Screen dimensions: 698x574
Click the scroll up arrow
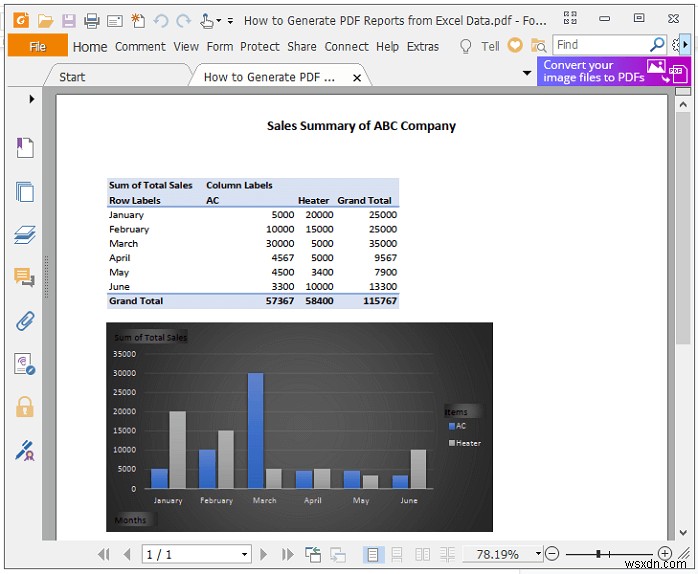[683, 105]
